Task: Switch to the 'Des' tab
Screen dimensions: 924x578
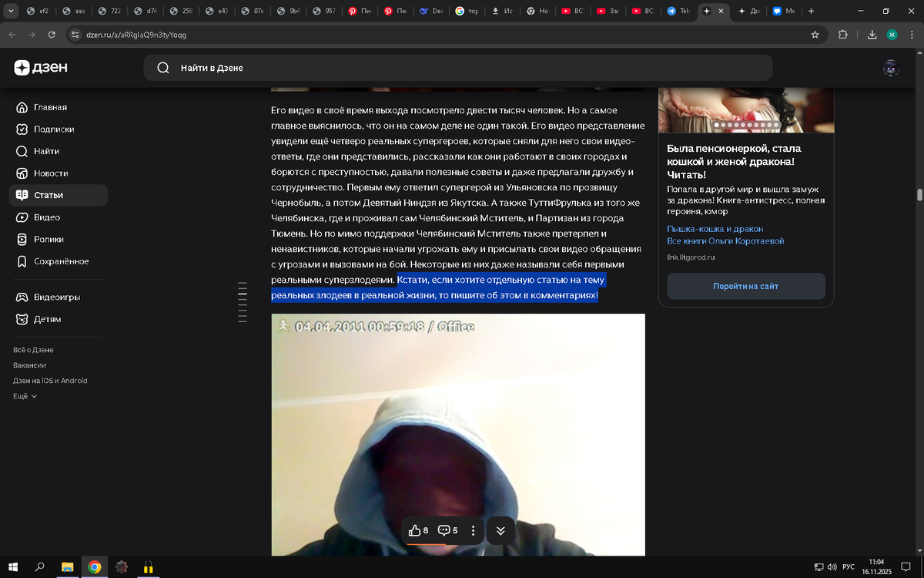Action: point(433,11)
